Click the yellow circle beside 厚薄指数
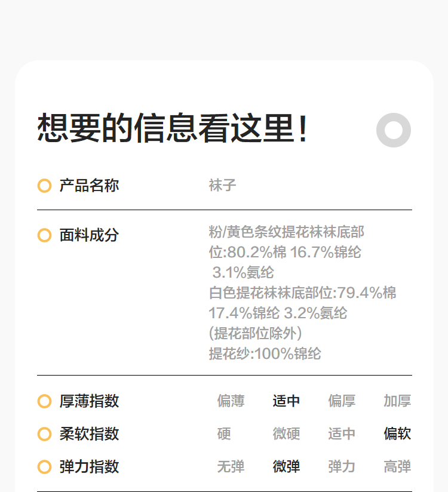Image resolution: width=448 pixels, height=492 pixels. [44, 401]
